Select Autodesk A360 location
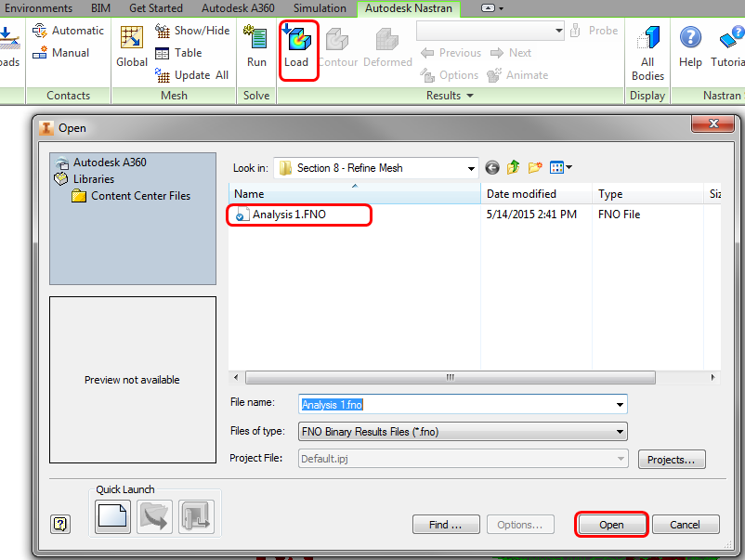 click(110, 163)
